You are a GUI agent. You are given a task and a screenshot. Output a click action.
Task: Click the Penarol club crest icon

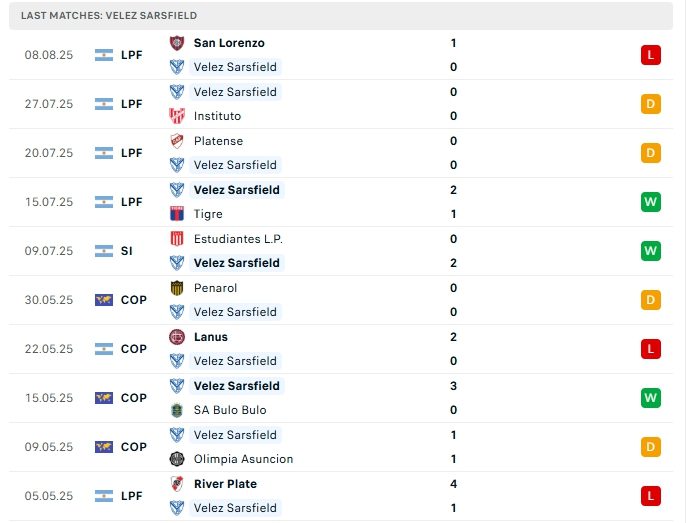pyautogui.click(x=177, y=288)
